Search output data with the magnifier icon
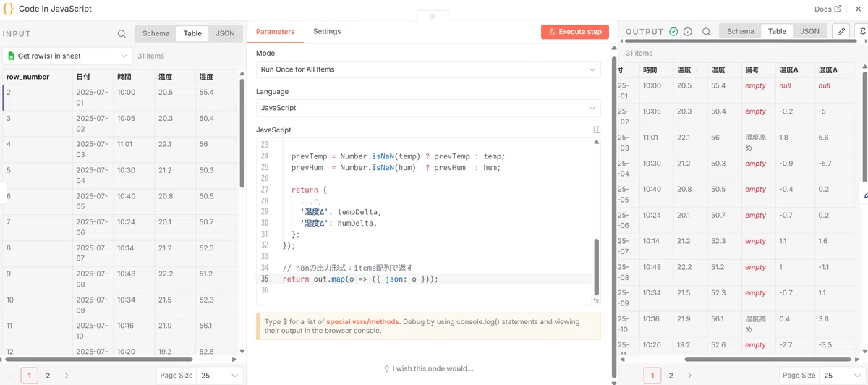868x385 pixels. 706,32
